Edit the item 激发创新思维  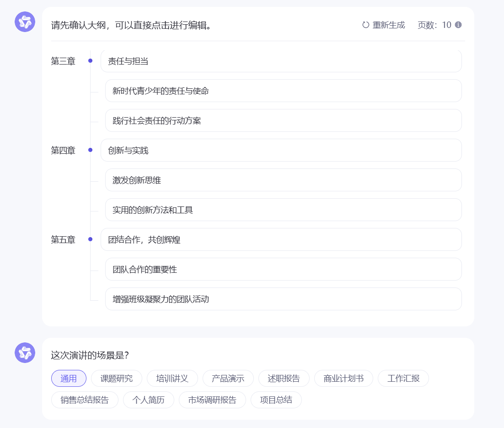(284, 180)
